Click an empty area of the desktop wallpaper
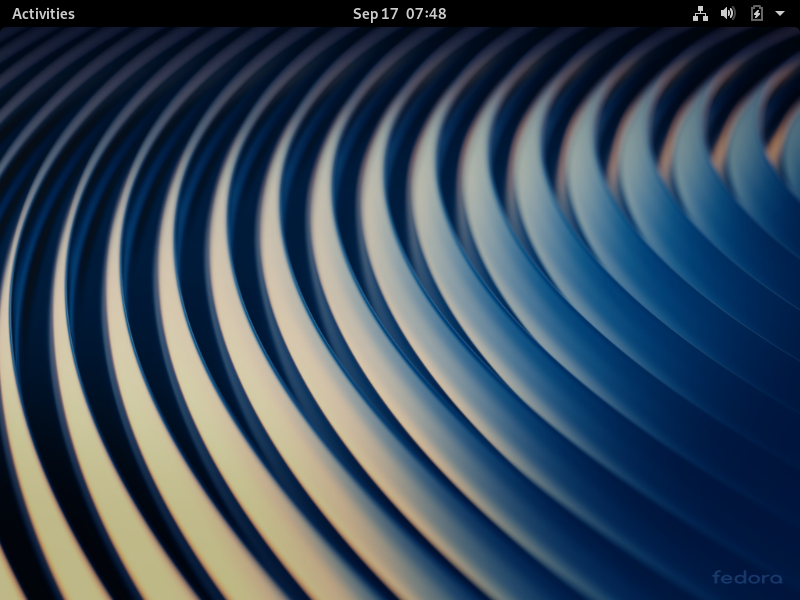Image resolution: width=800 pixels, height=600 pixels. pyautogui.click(x=400, y=300)
